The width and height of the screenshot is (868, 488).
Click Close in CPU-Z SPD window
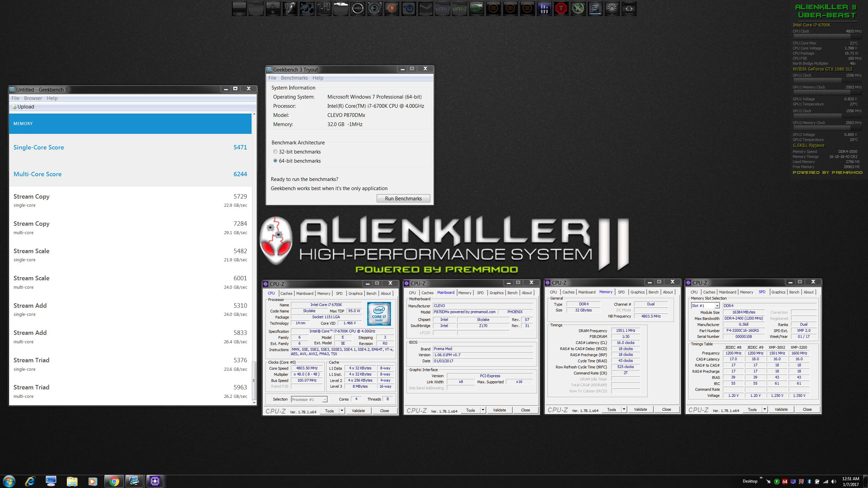click(807, 409)
